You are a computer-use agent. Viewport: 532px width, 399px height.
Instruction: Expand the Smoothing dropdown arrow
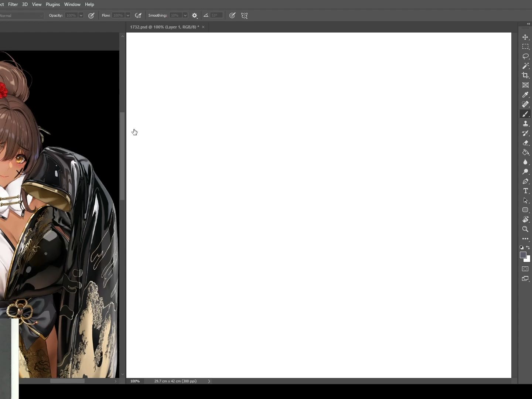[185, 16]
